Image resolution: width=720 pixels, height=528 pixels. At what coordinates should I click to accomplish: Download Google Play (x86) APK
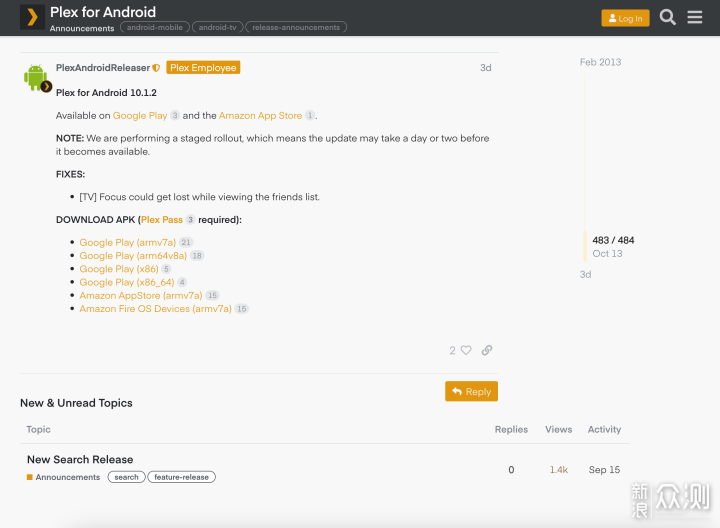(119, 269)
